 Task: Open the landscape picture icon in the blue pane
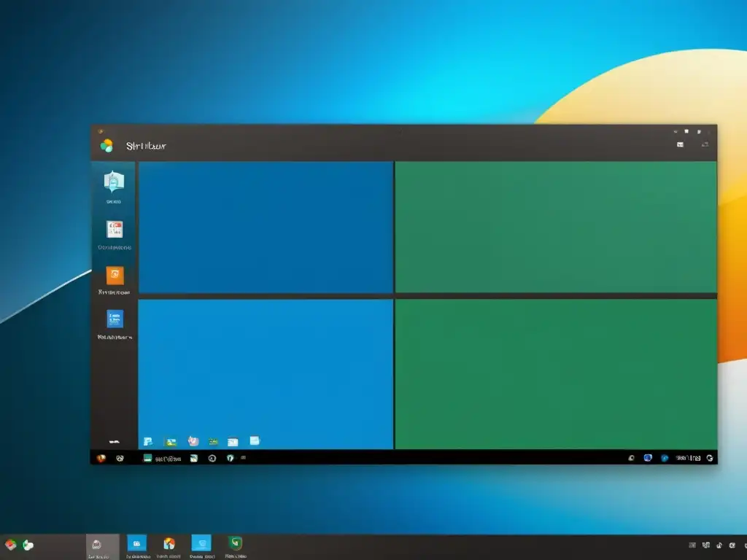(x=171, y=442)
